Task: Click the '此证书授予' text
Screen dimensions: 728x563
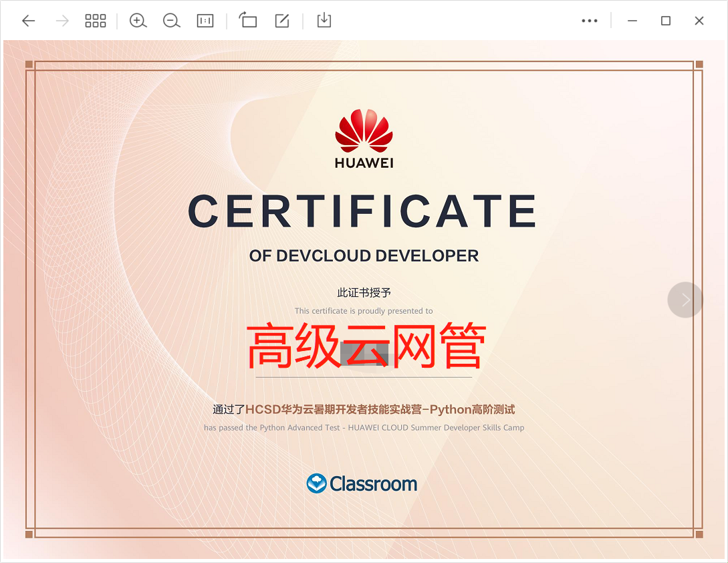Action: click(x=364, y=293)
